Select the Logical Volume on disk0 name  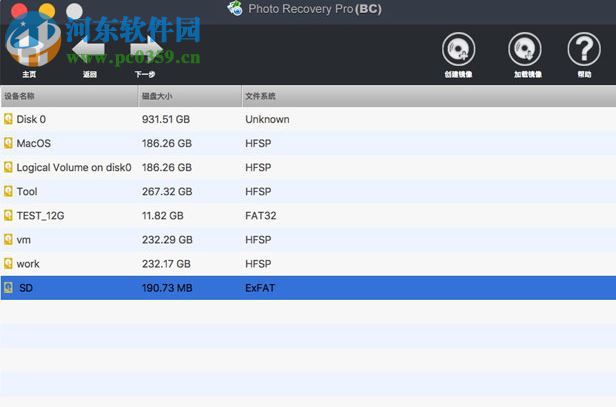74,167
